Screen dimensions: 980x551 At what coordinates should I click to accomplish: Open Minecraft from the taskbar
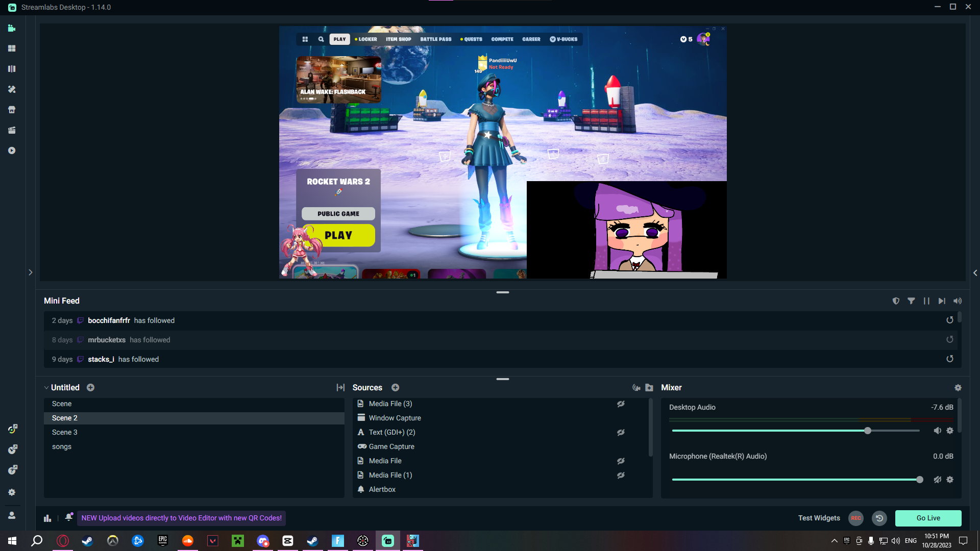pyautogui.click(x=238, y=541)
